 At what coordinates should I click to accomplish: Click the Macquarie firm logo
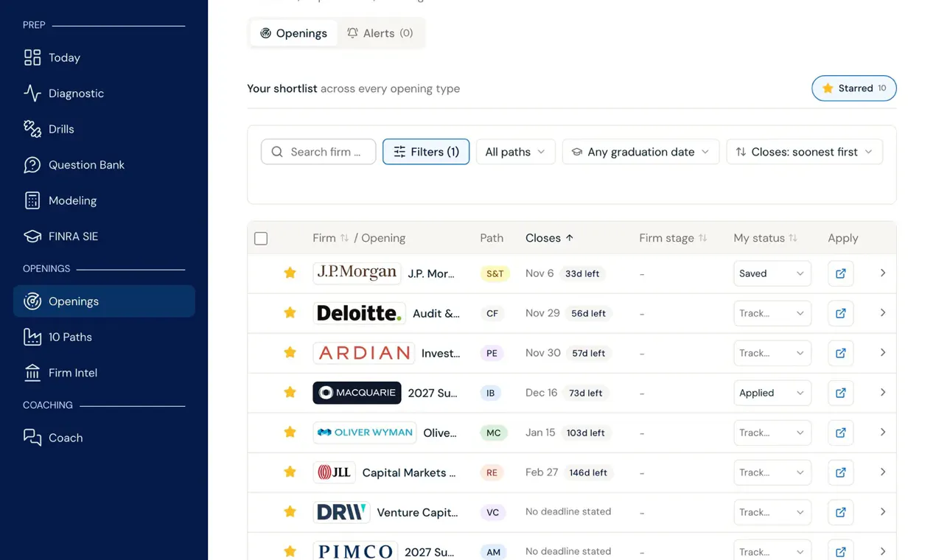point(357,393)
